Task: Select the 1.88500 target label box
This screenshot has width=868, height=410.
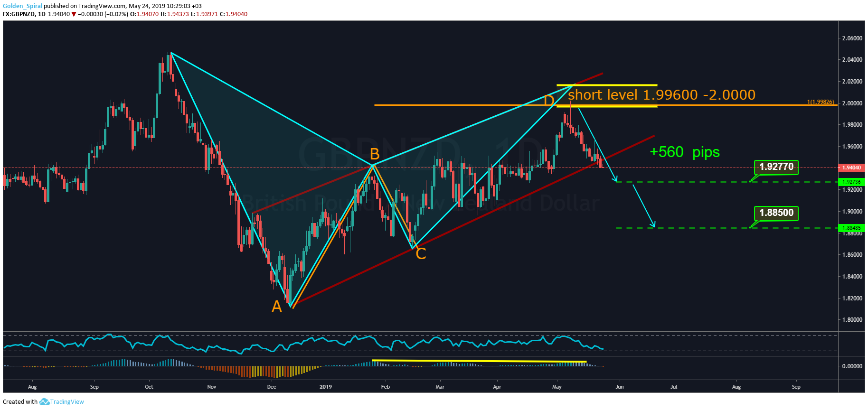Action: (x=776, y=213)
